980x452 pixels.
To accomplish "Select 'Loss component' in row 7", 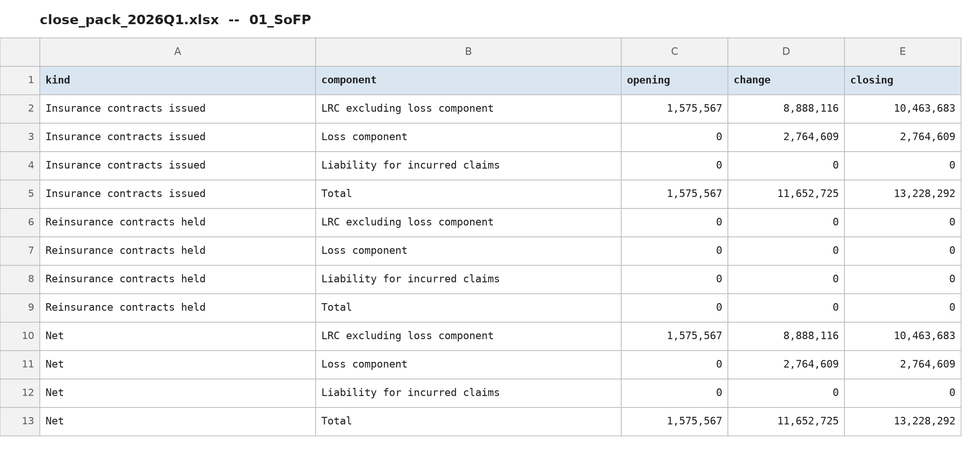I will click(468, 251).
